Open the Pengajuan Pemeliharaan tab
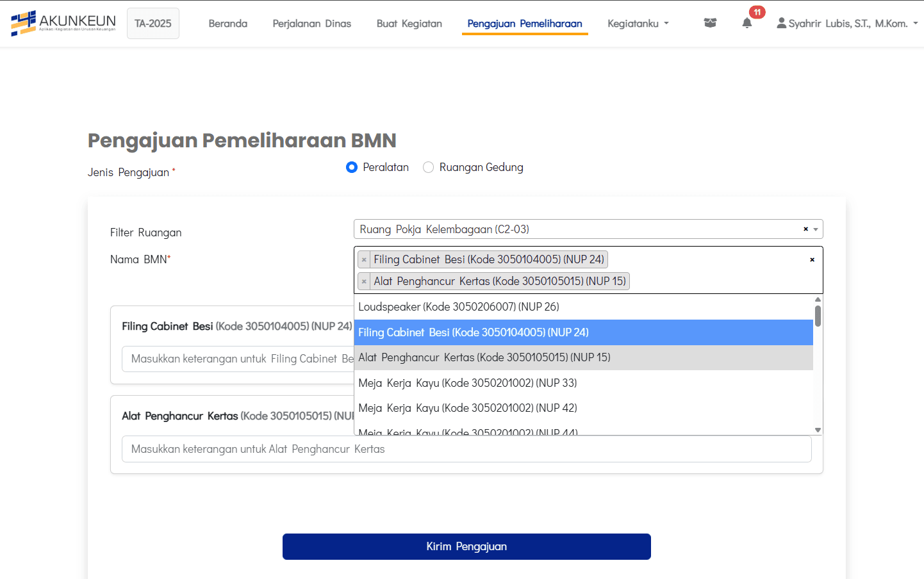Viewport: 924px width, 579px height. (x=525, y=24)
